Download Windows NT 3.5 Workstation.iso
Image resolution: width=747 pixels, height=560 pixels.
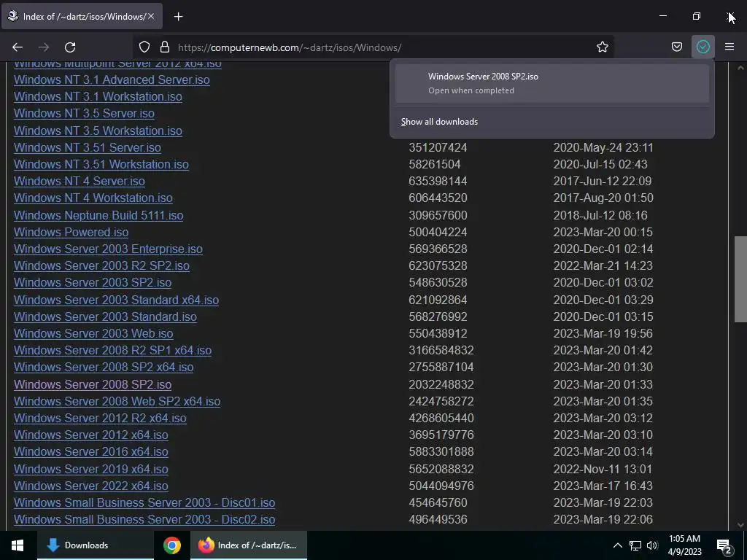pyautogui.click(x=98, y=131)
